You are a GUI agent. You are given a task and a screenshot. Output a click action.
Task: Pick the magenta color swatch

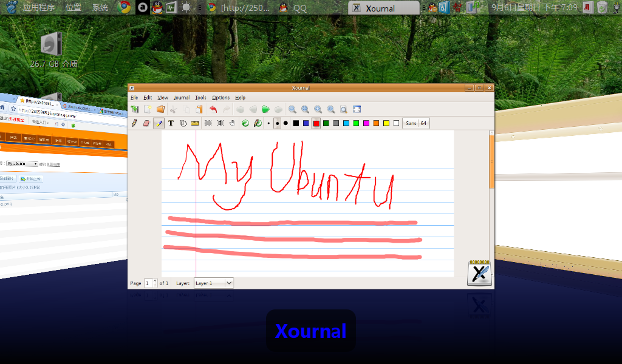pos(366,123)
